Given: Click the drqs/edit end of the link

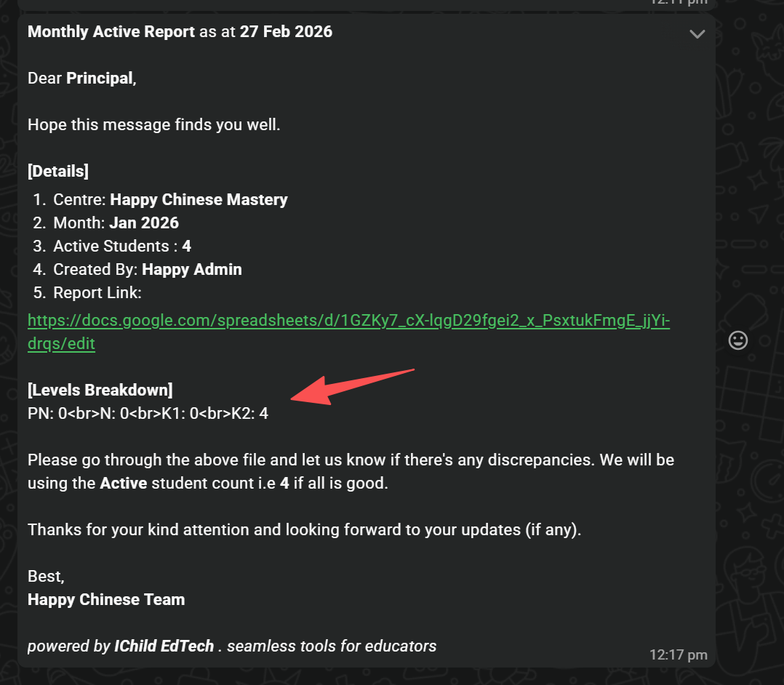Looking at the screenshot, I should 61,343.
